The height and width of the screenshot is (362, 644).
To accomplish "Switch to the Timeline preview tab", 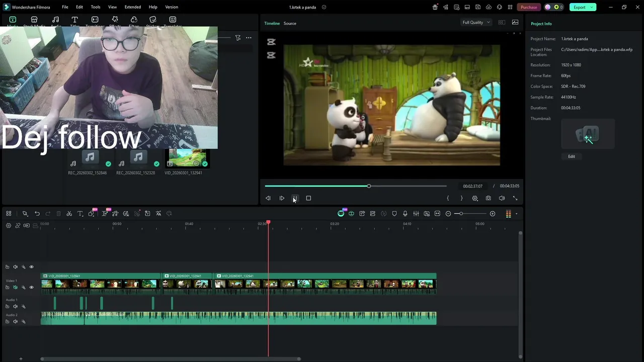I will point(272,23).
